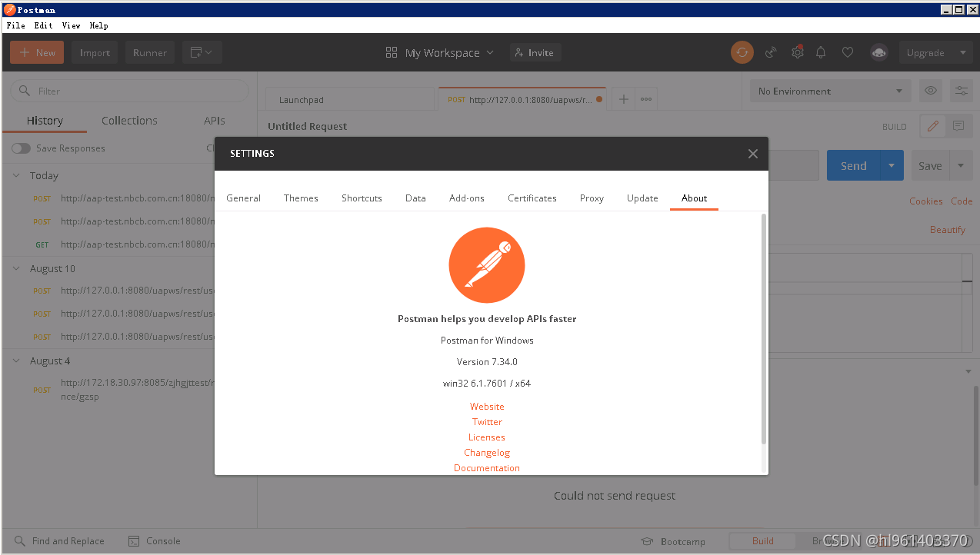Select the About settings tab
The image size is (980, 555).
pyautogui.click(x=694, y=198)
